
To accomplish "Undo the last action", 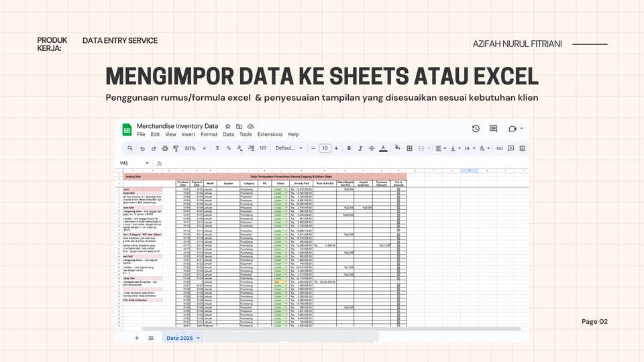I will point(142,149).
